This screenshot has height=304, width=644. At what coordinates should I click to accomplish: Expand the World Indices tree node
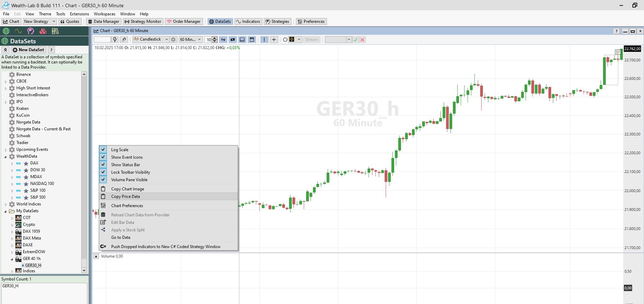click(6, 204)
